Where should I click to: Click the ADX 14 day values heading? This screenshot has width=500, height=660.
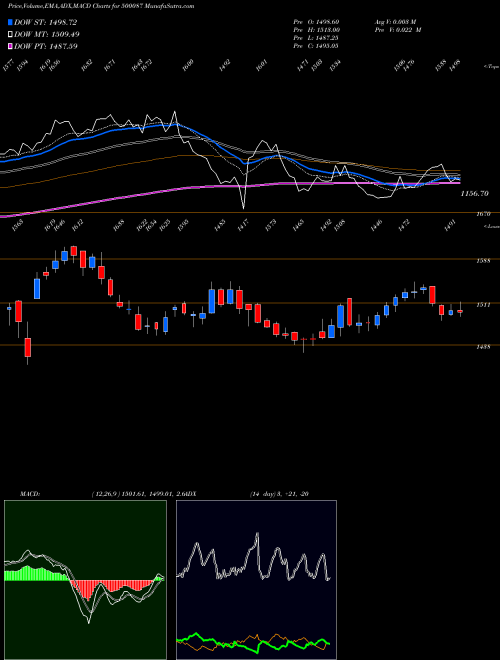[x=279, y=494]
